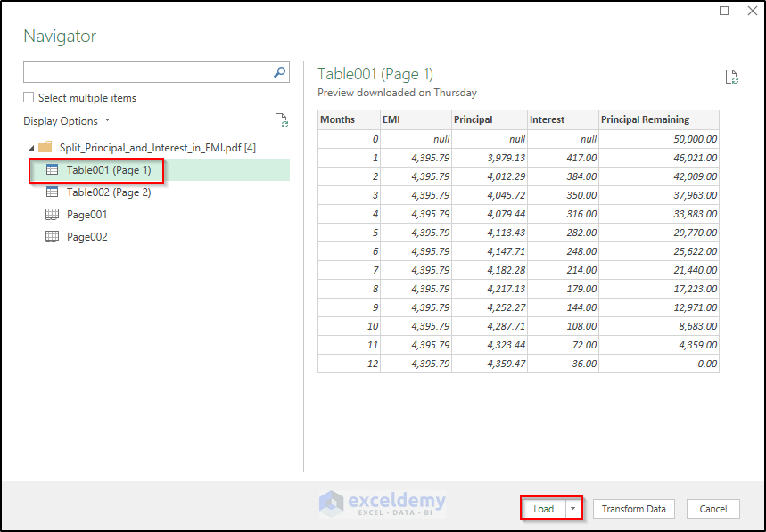This screenshot has height=532, width=766.
Task: Close the Navigator window
Action: 753,11
